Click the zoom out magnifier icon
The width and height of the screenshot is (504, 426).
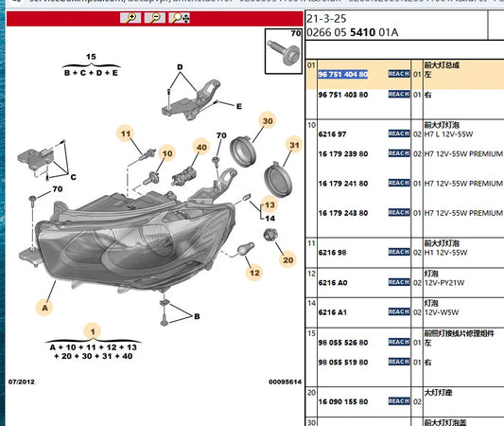tap(155, 18)
